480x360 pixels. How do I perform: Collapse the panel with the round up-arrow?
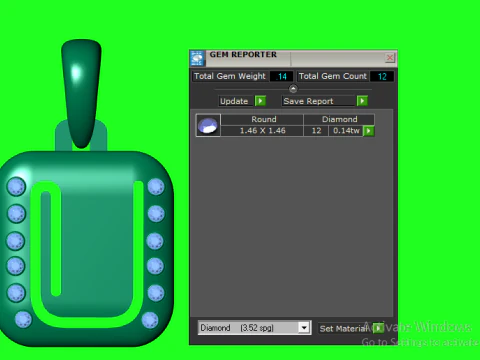tap(293, 89)
